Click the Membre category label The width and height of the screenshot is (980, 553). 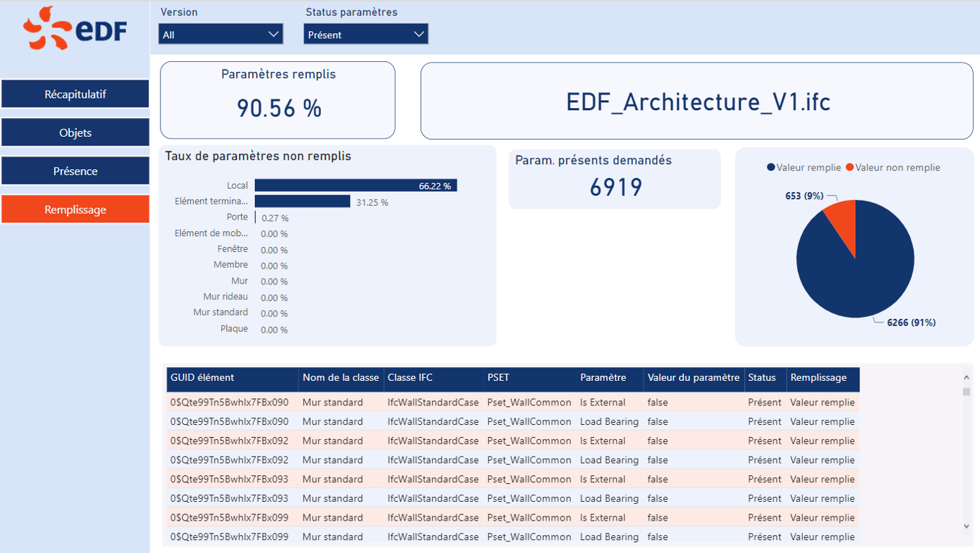230,265
